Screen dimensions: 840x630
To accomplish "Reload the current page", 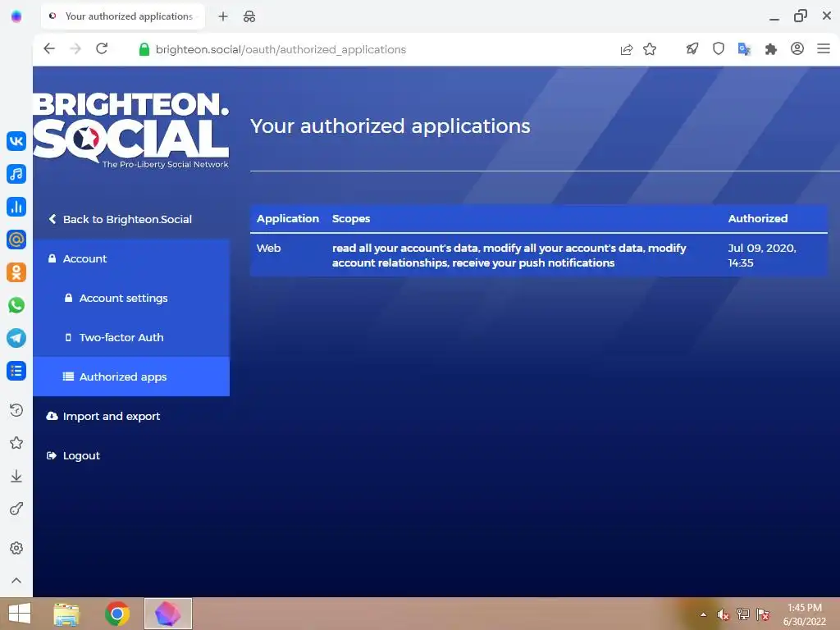I will point(102,48).
